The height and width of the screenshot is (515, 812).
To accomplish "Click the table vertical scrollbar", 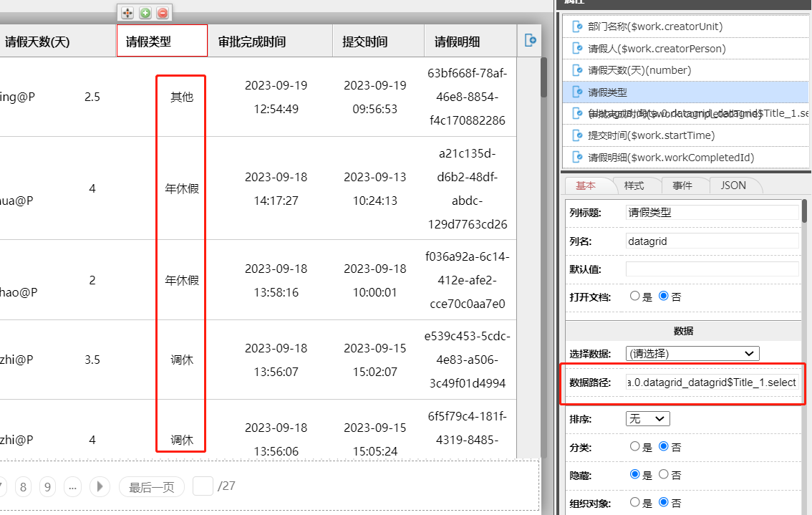I will point(543,78).
